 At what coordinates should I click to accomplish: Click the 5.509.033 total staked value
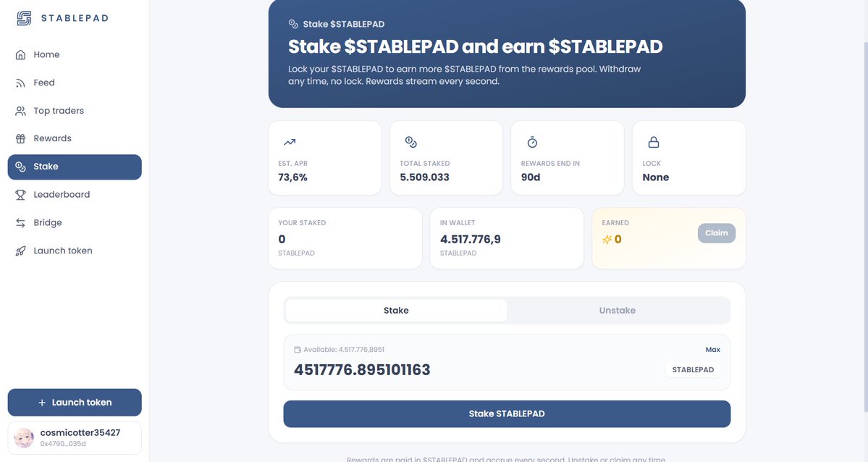pos(425,177)
